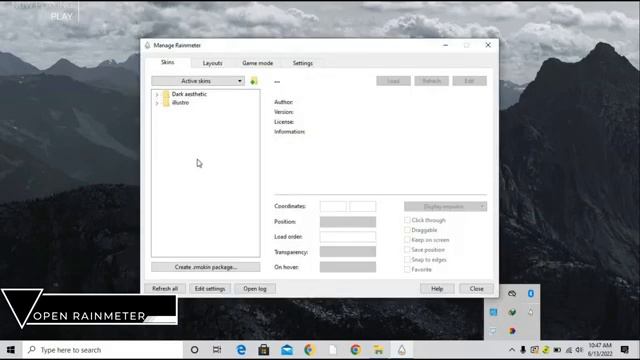Show hidden icons via the tray chevron

tap(512, 350)
